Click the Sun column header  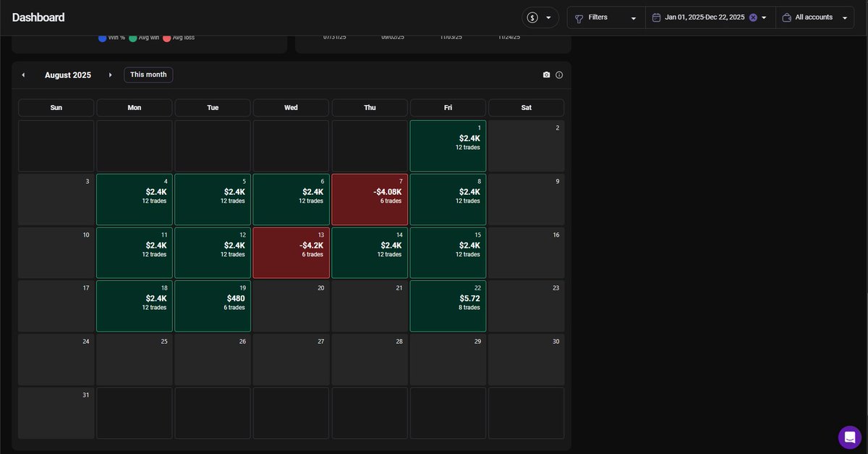[x=56, y=108]
